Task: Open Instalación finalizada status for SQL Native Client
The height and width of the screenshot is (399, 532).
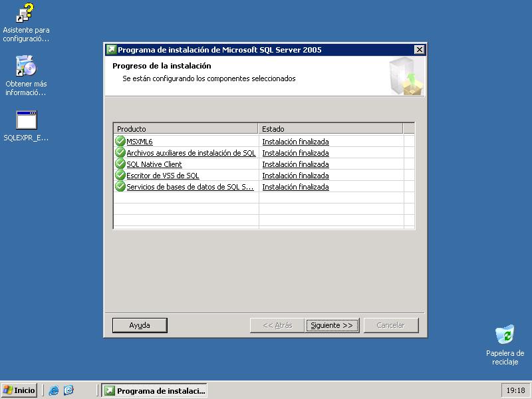Action: click(x=295, y=164)
